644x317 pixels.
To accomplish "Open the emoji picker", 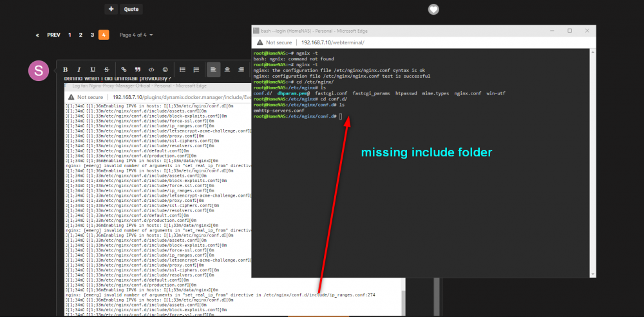I will tap(165, 69).
